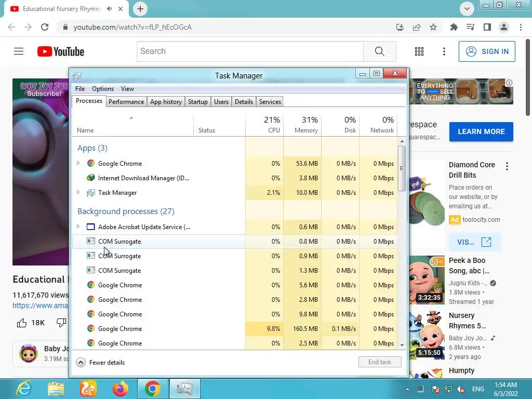Click the Adobe Acrobat Update Service icon
The width and height of the screenshot is (532, 399).
(90, 227)
